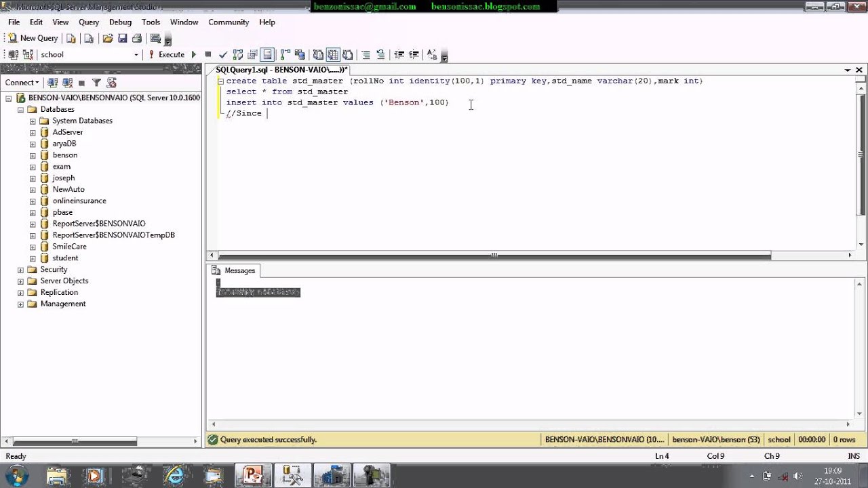The height and width of the screenshot is (488, 868).
Task: Open the Query menu
Action: [x=89, y=22]
